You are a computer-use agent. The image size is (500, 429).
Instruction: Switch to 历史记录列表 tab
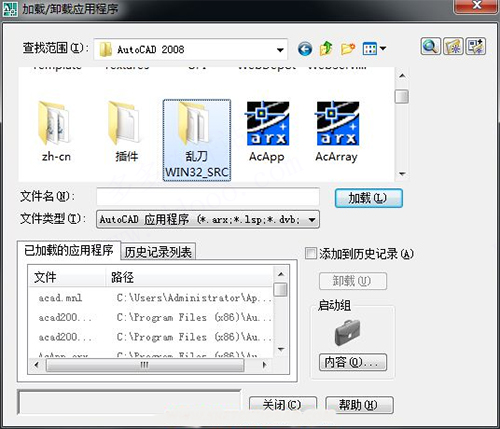[x=158, y=252]
